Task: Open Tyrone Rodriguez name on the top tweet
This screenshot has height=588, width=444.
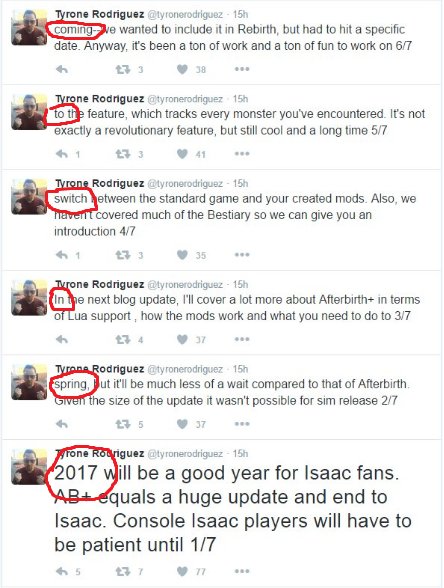Action: [x=99, y=14]
